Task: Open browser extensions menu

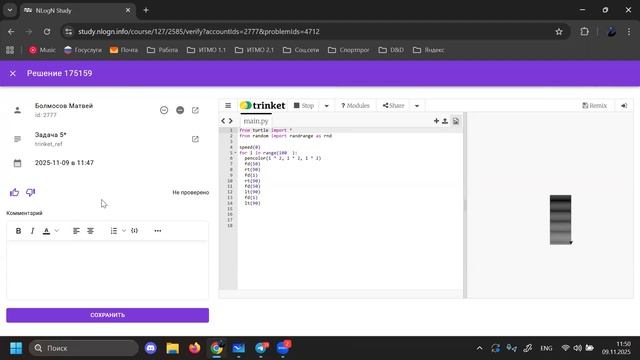Action: 584,31
